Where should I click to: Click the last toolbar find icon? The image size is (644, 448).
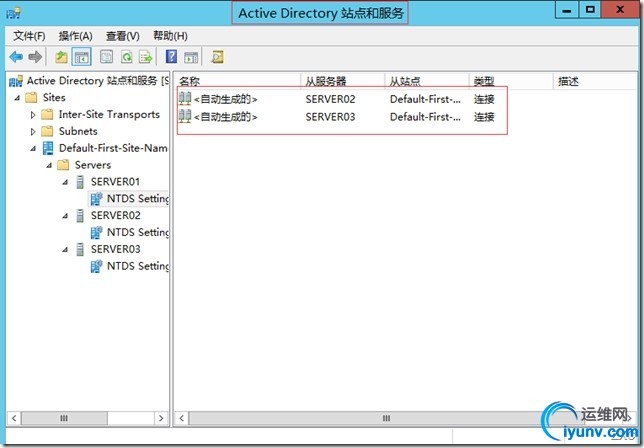(x=217, y=57)
